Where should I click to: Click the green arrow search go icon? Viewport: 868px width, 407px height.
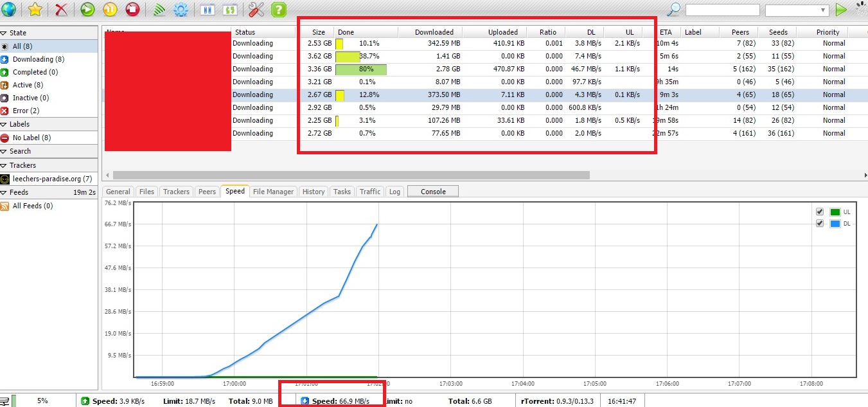841,10
